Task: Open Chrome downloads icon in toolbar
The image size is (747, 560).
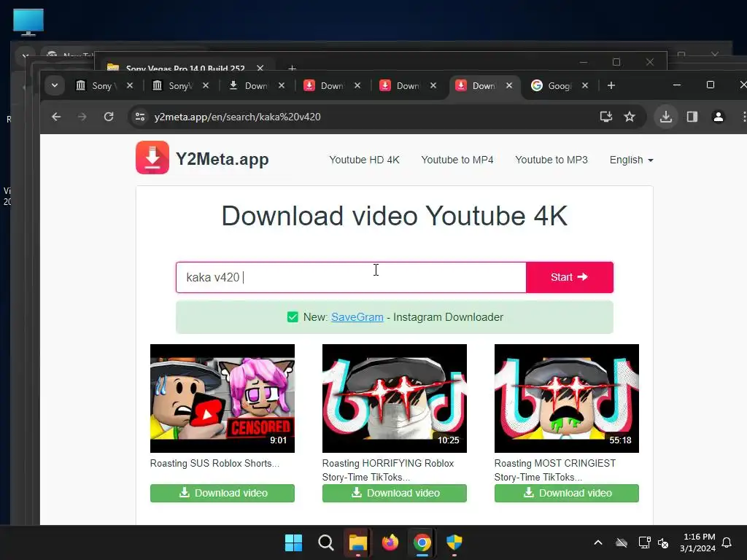Action: tap(665, 117)
